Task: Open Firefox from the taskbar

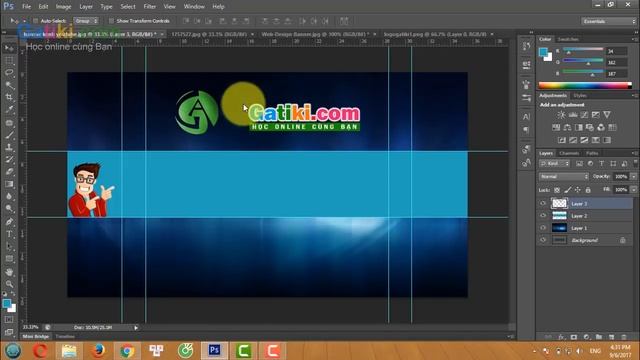Action: point(98,351)
